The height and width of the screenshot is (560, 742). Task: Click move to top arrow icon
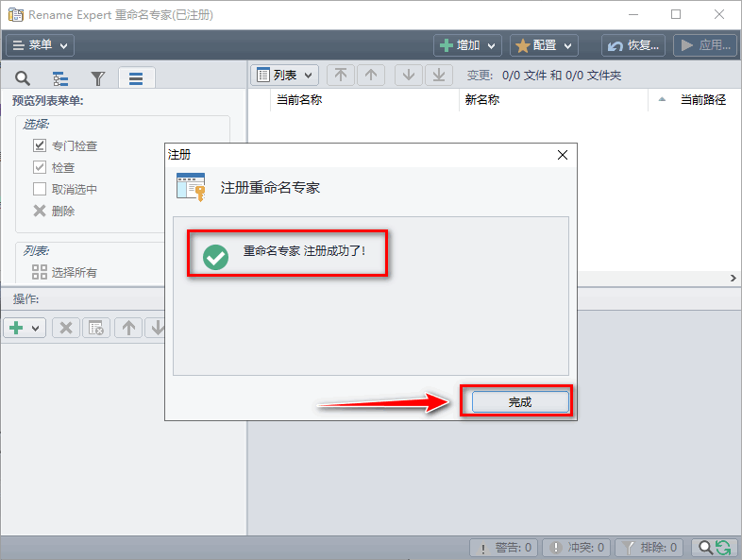341,75
